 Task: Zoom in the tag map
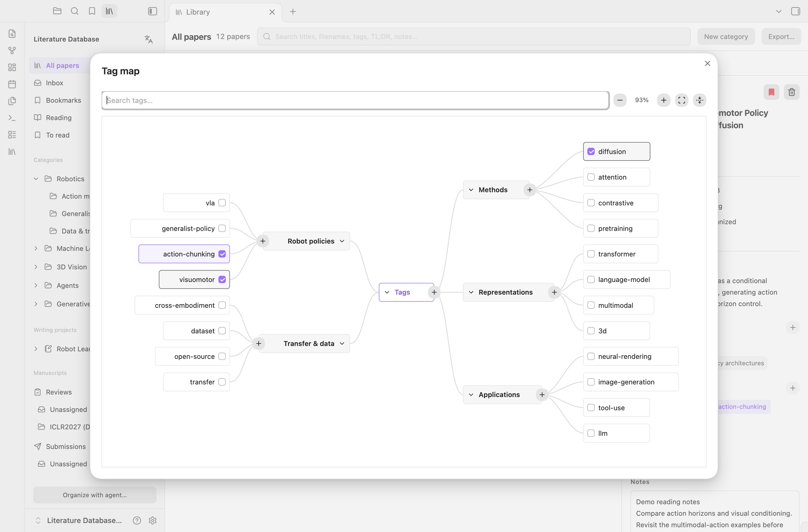664,100
